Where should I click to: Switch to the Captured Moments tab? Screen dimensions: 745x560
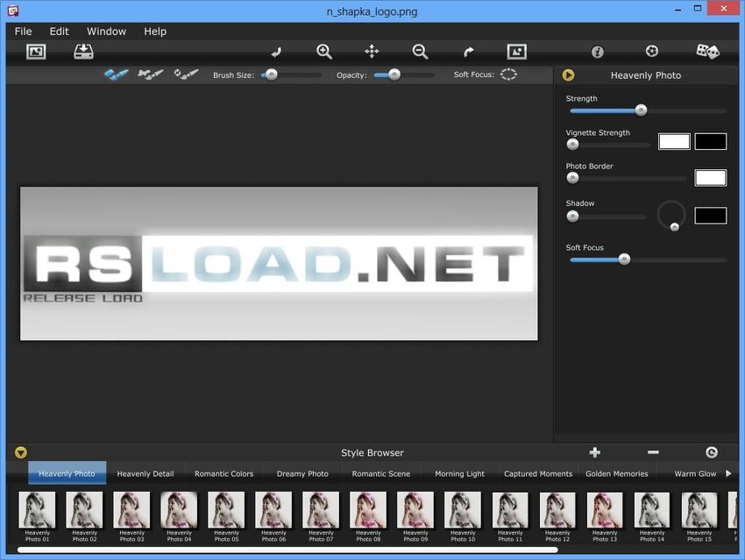tap(538, 473)
